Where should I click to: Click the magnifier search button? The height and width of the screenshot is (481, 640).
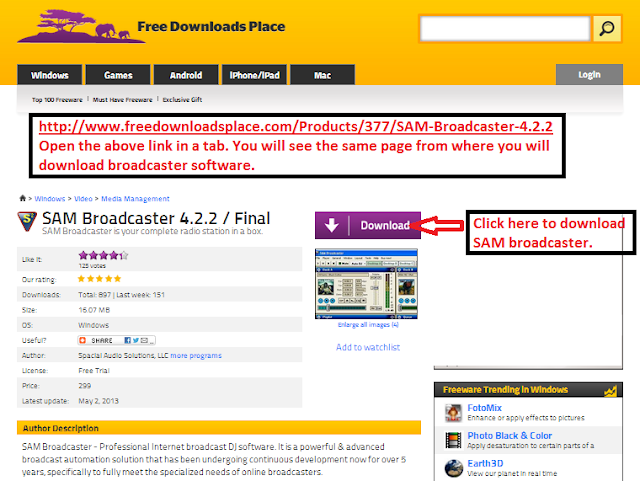point(607,29)
